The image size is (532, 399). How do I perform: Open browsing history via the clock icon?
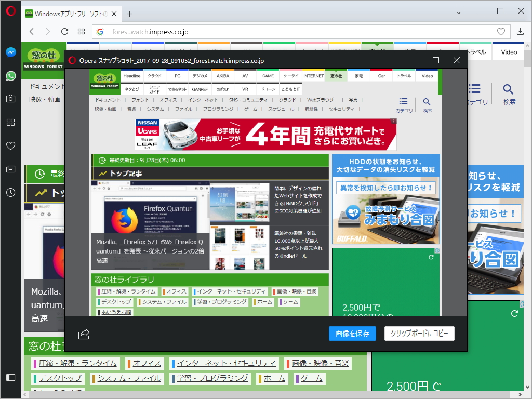(x=10, y=193)
